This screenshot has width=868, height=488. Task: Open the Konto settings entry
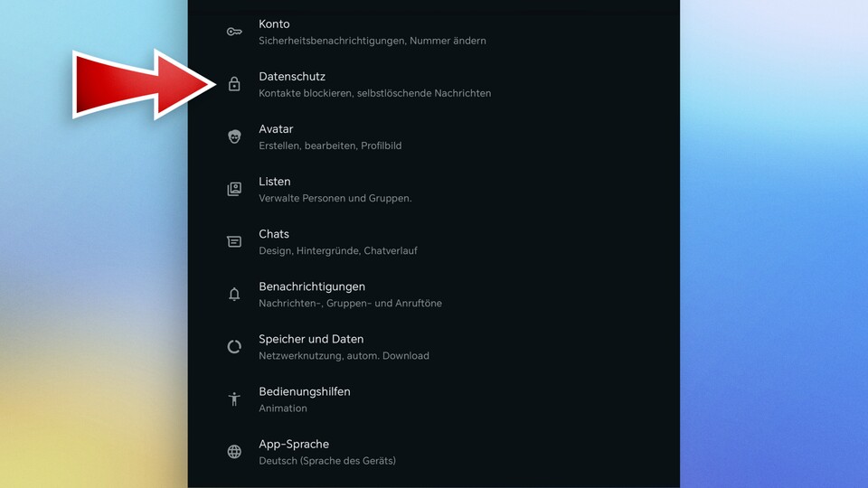click(x=274, y=24)
